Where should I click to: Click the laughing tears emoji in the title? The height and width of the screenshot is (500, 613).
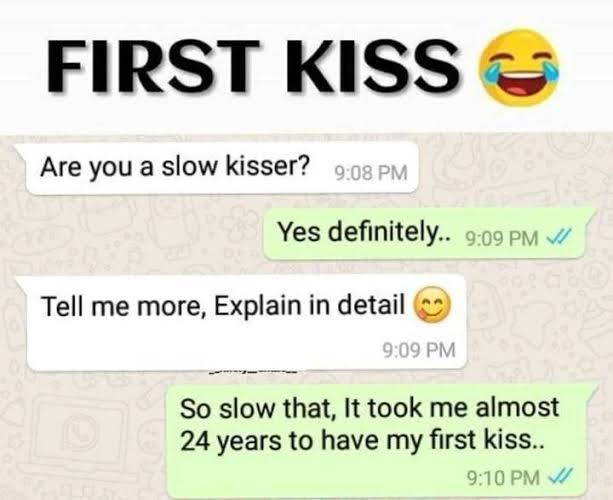(x=519, y=67)
